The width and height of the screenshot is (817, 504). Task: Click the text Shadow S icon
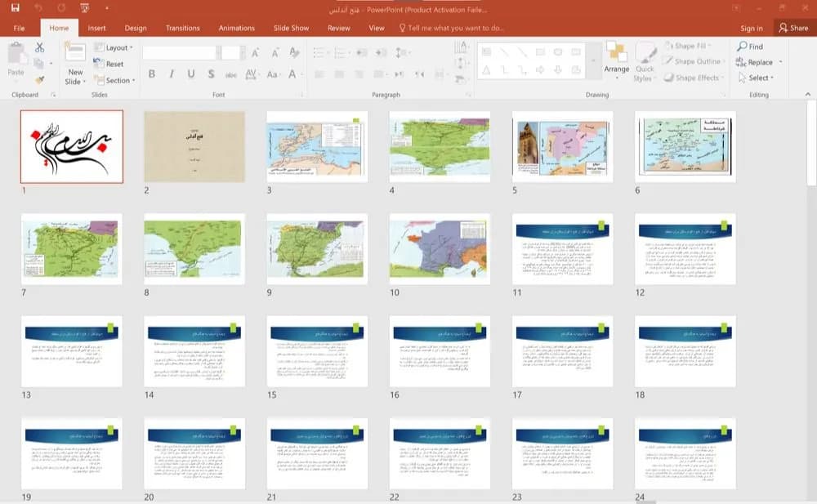point(211,74)
